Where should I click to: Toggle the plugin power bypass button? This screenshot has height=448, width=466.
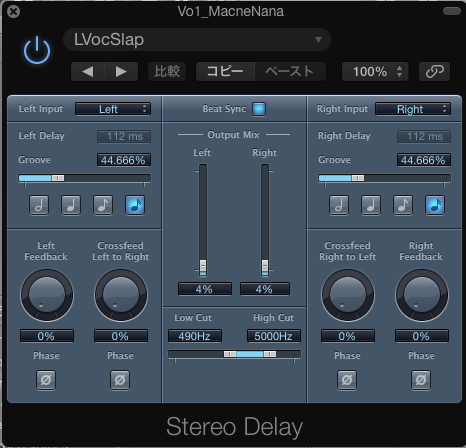(37, 51)
